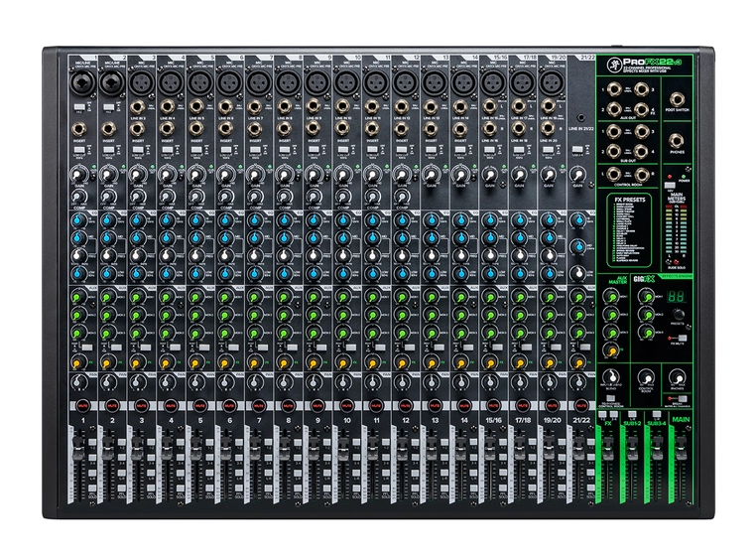The image size is (756, 558).
Task: Click the channel 2 Comp knob
Action: pos(108,197)
